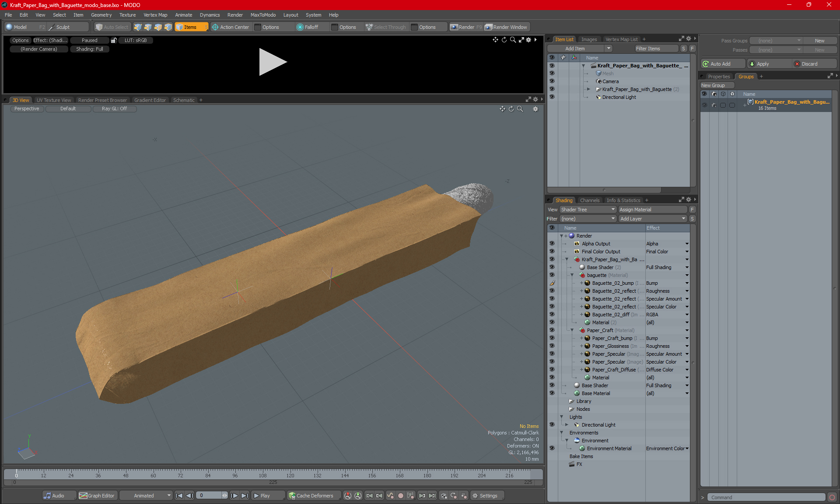The width and height of the screenshot is (840, 504).
Task: Click the Discard button
Action: click(x=815, y=64)
